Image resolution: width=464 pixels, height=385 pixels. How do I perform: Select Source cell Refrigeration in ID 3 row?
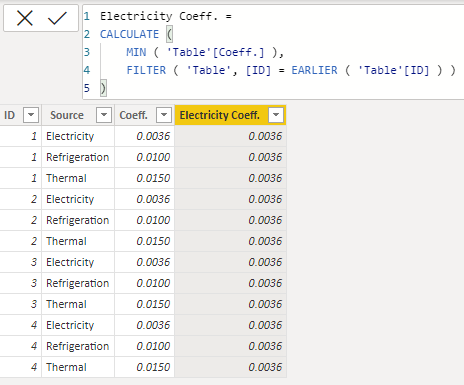click(x=78, y=283)
